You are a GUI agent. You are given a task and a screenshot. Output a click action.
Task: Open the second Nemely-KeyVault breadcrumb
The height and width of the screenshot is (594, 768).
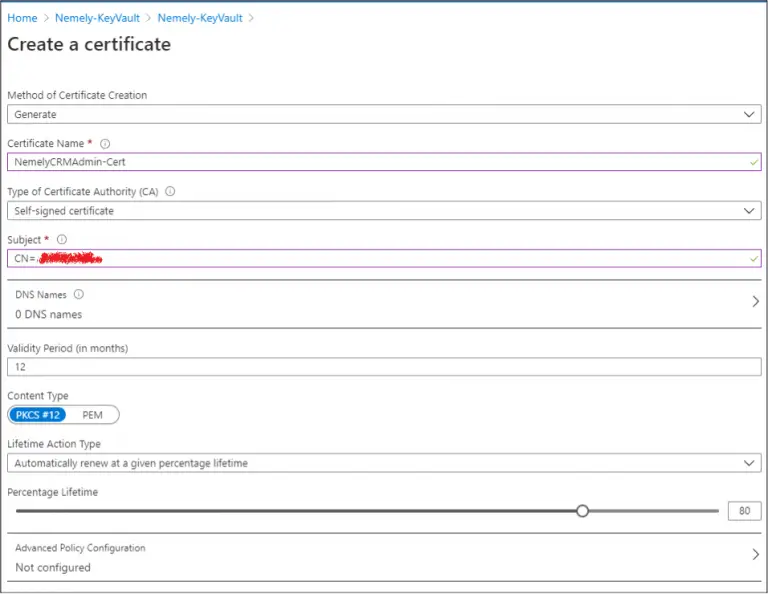pyautogui.click(x=200, y=18)
